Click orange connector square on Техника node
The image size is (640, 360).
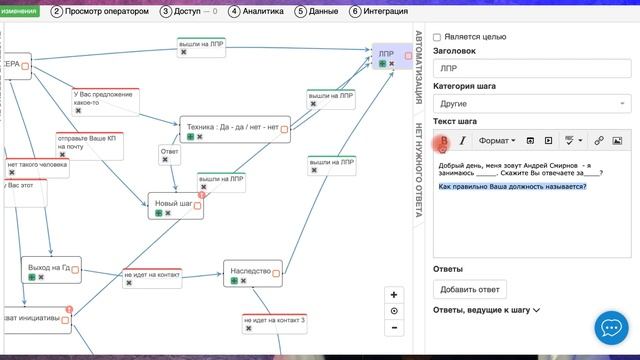pos(284,129)
